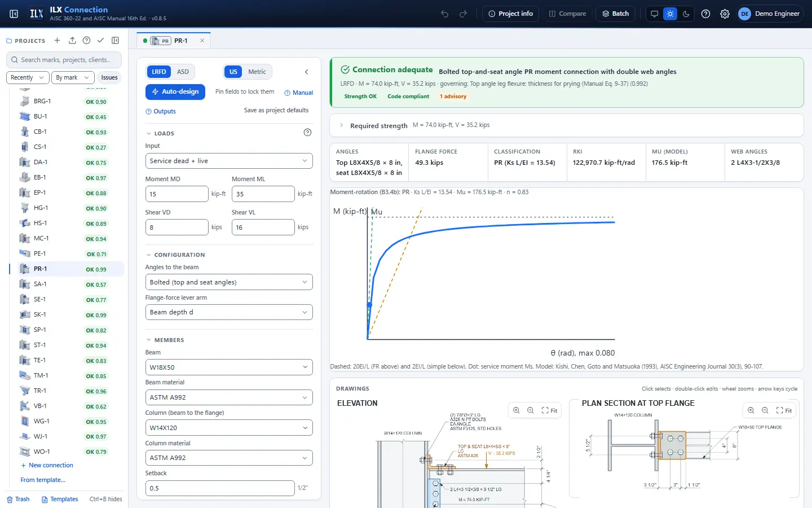Switch to system display theme icon

pyautogui.click(x=654, y=14)
